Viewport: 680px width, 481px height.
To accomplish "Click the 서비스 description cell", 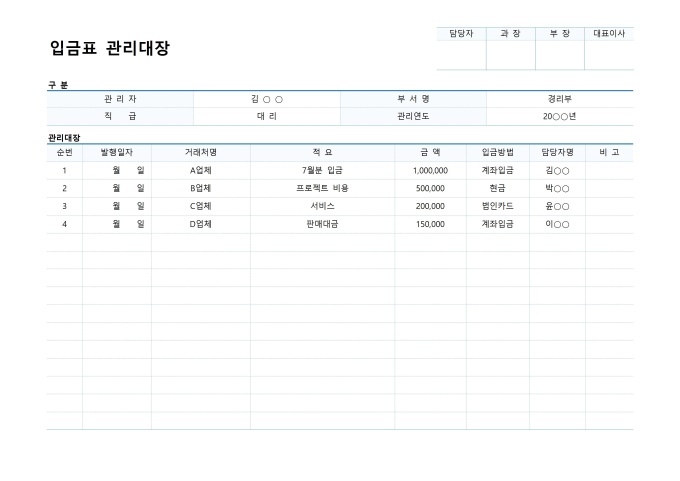I will (x=322, y=206).
